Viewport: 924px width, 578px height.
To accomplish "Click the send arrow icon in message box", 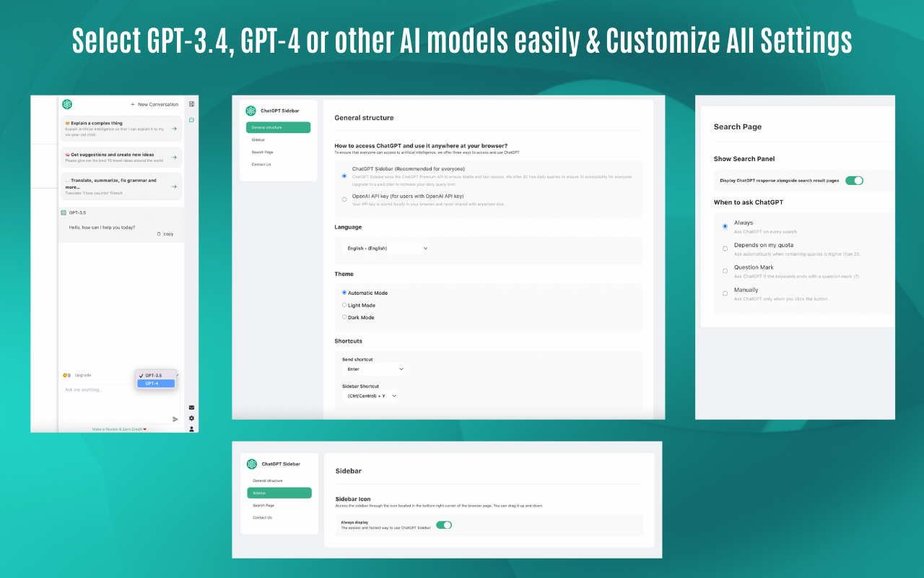I will click(175, 419).
